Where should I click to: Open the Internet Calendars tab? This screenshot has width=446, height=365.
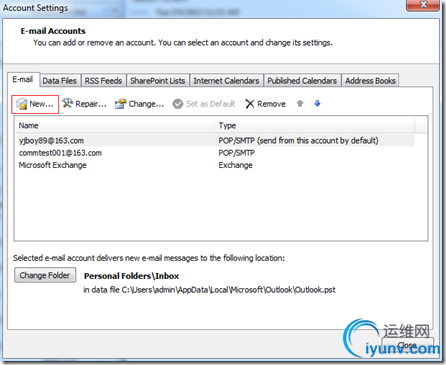point(226,81)
